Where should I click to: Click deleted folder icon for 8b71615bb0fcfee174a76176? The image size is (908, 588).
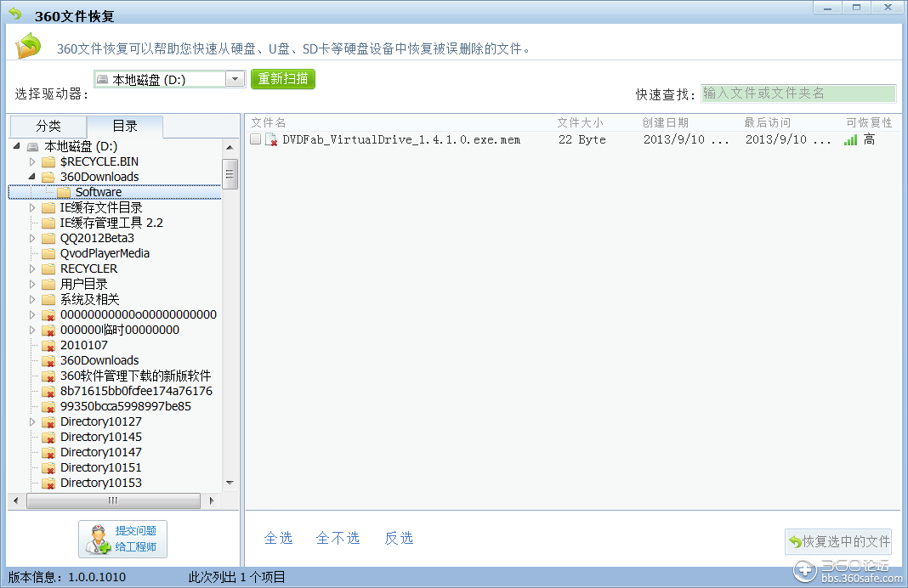pyautogui.click(x=48, y=391)
